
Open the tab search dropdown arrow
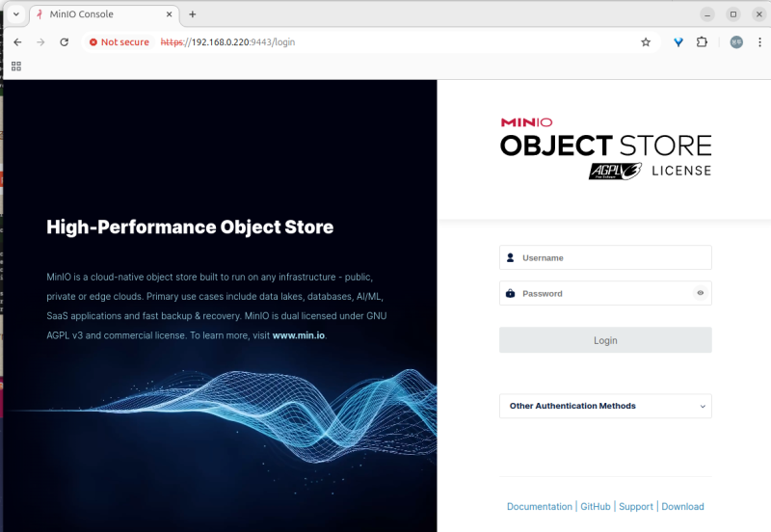pos(16,14)
